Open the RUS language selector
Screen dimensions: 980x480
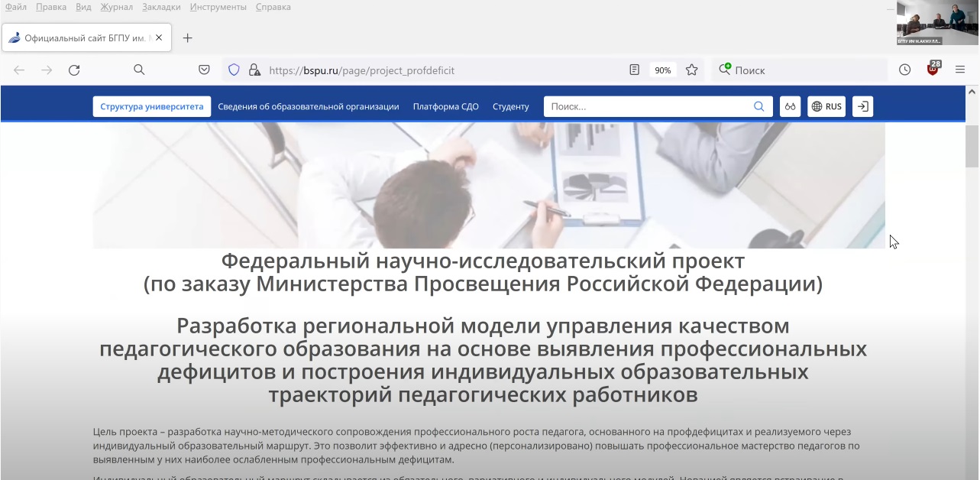pos(826,107)
